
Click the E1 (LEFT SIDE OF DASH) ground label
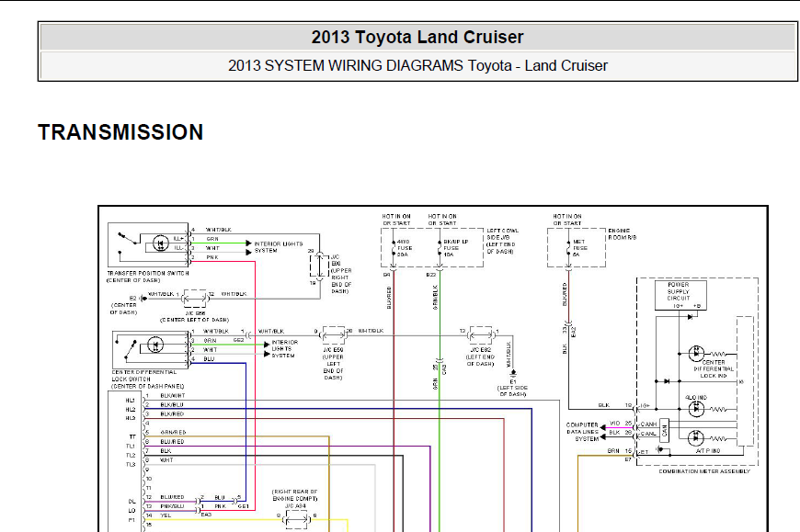click(513, 388)
